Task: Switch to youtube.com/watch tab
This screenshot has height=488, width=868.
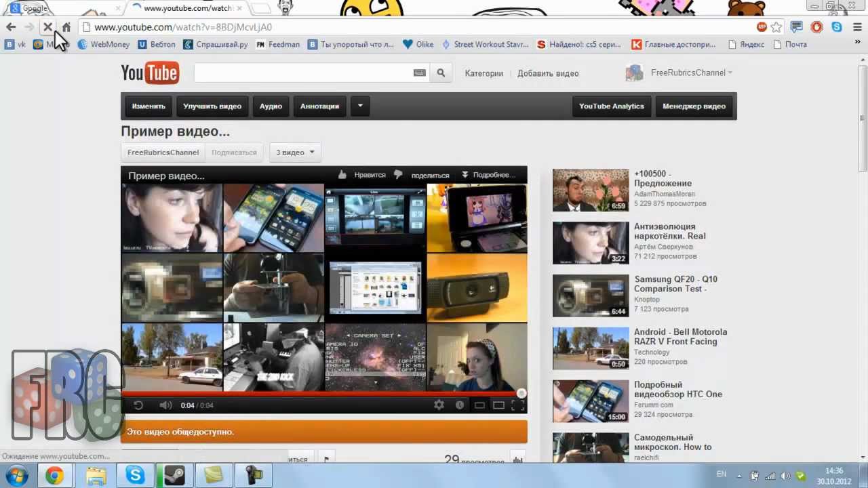Action: pos(187,8)
